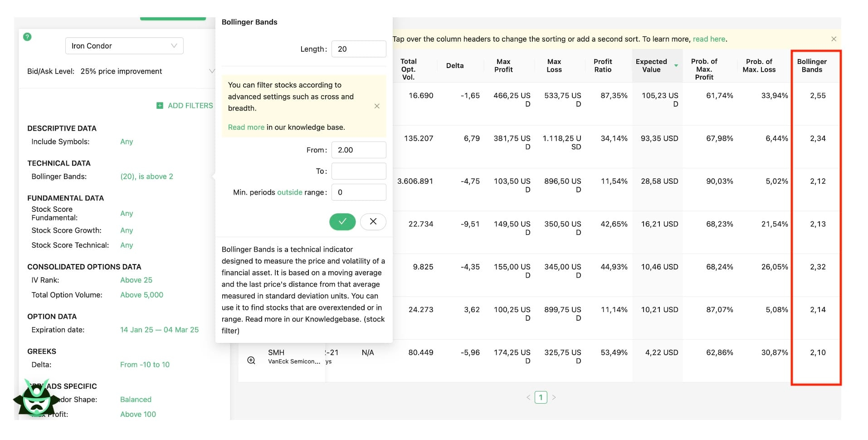Image resolution: width=868 pixels, height=440 pixels.
Task: Go to next results page arrow
Action: coord(554,397)
